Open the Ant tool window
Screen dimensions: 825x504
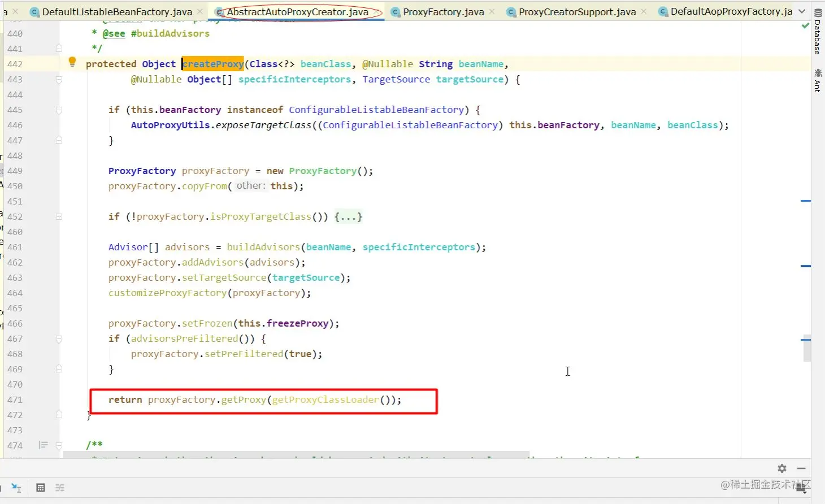coord(818,80)
